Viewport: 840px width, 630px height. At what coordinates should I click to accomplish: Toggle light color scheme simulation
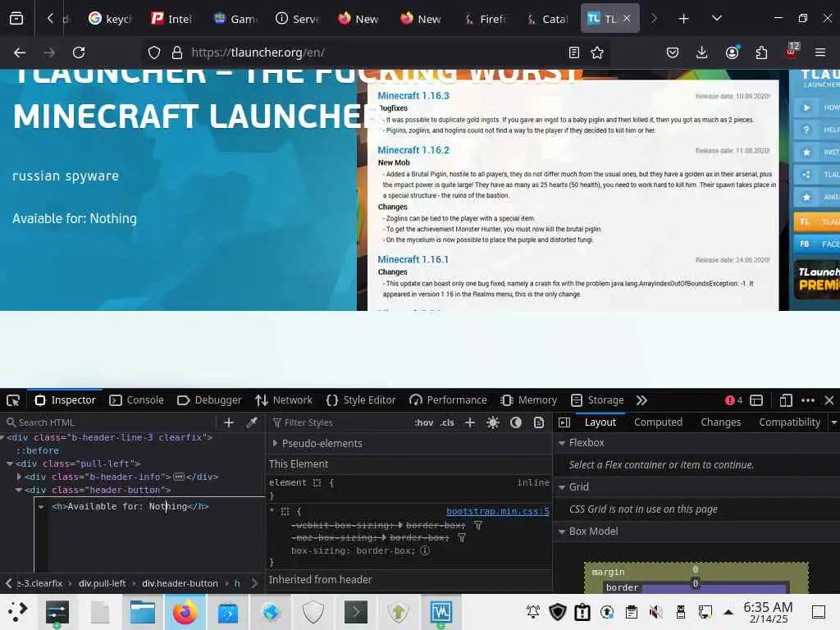point(493,422)
